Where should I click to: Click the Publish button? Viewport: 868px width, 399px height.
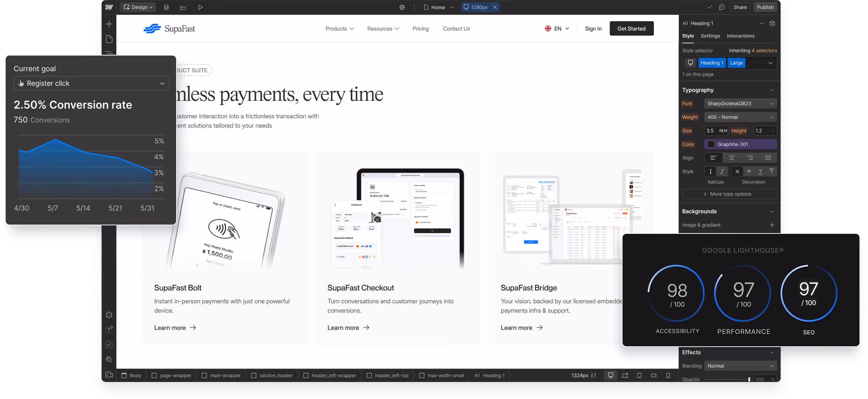tap(765, 7)
